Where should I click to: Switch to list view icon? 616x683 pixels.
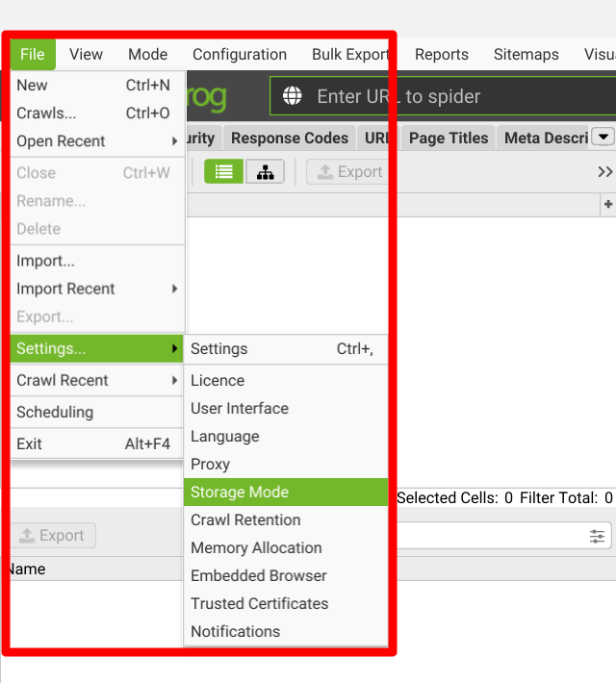[223, 172]
